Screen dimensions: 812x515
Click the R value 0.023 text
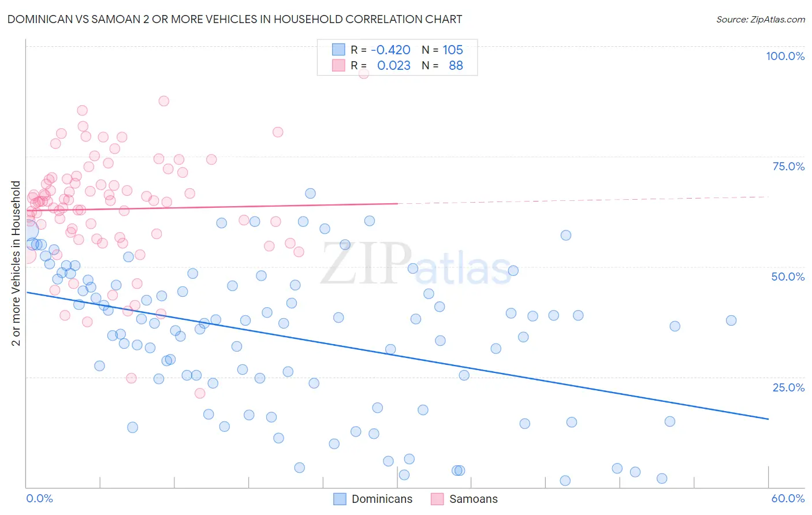pyautogui.click(x=394, y=65)
